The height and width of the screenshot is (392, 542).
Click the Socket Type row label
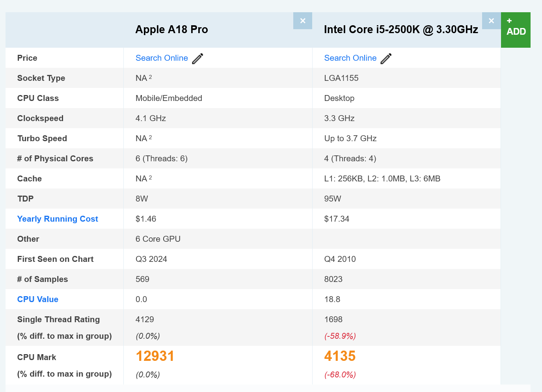[41, 78]
